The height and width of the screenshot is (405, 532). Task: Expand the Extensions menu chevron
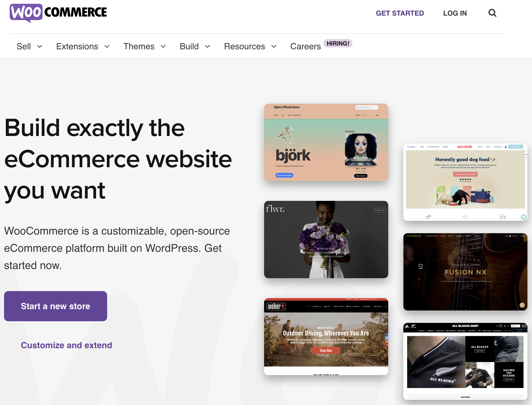(107, 46)
